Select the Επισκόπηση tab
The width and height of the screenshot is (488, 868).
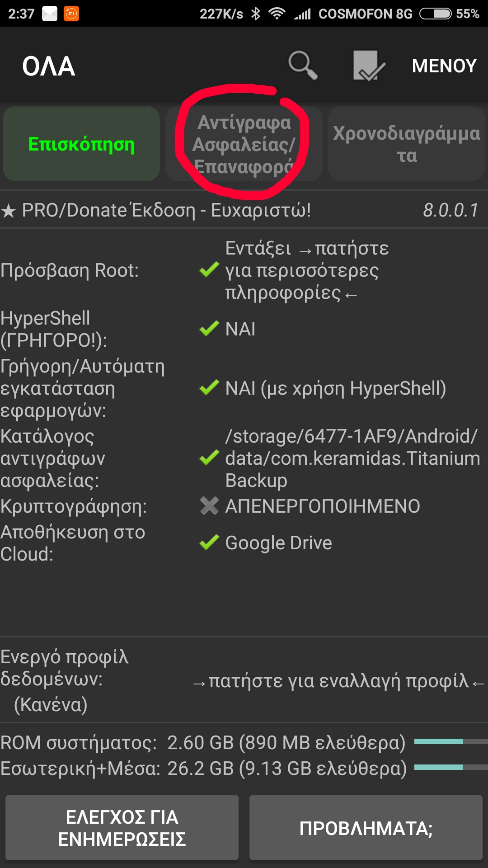coord(81,144)
